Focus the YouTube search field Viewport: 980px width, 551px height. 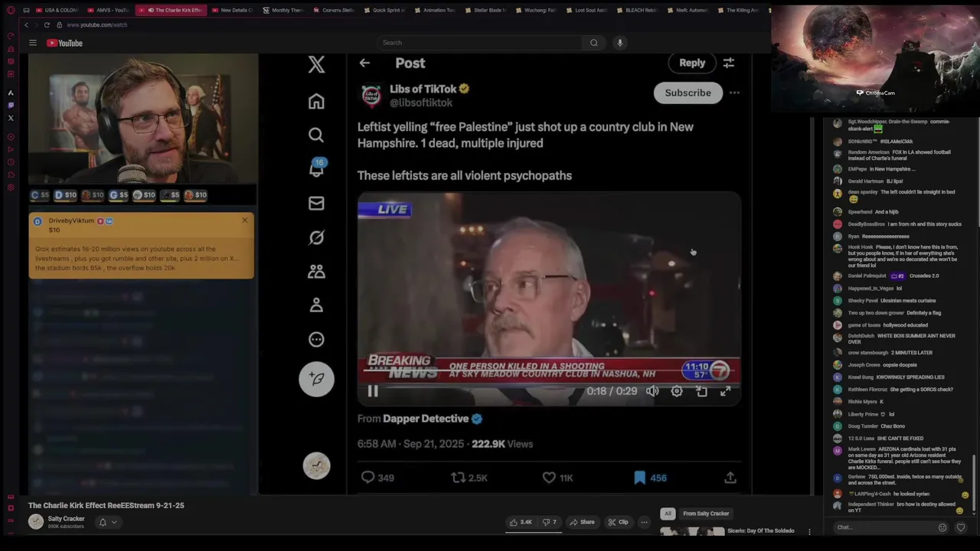coord(479,43)
